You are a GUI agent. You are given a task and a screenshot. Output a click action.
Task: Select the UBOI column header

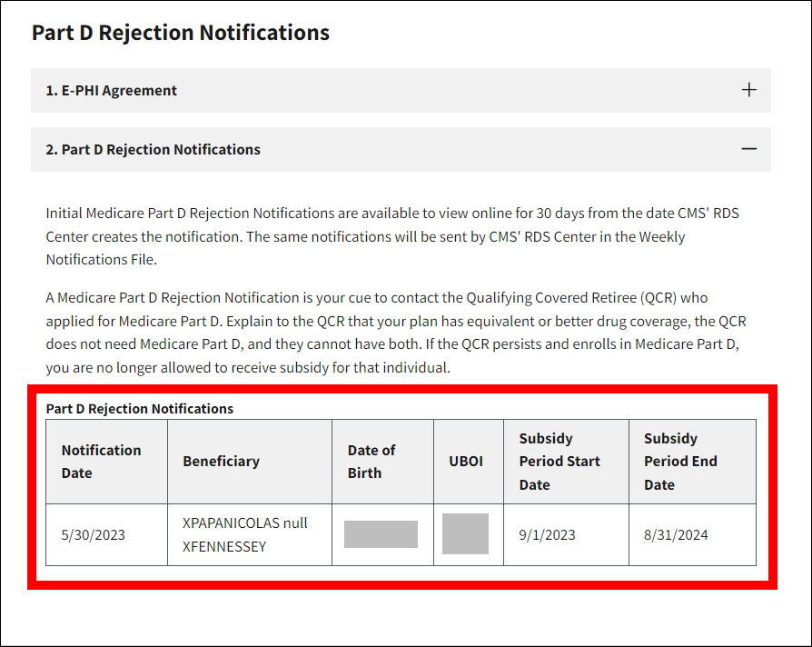point(466,462)
